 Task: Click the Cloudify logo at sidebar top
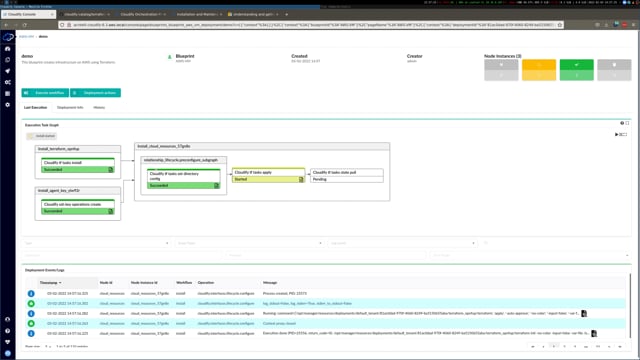coord(8,37)
